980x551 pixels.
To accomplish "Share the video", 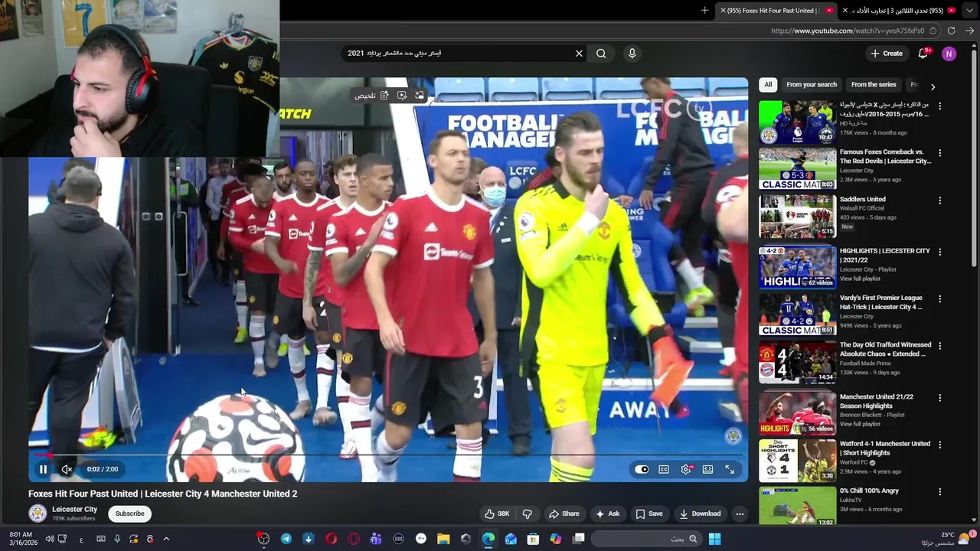I will coord(564,514).
